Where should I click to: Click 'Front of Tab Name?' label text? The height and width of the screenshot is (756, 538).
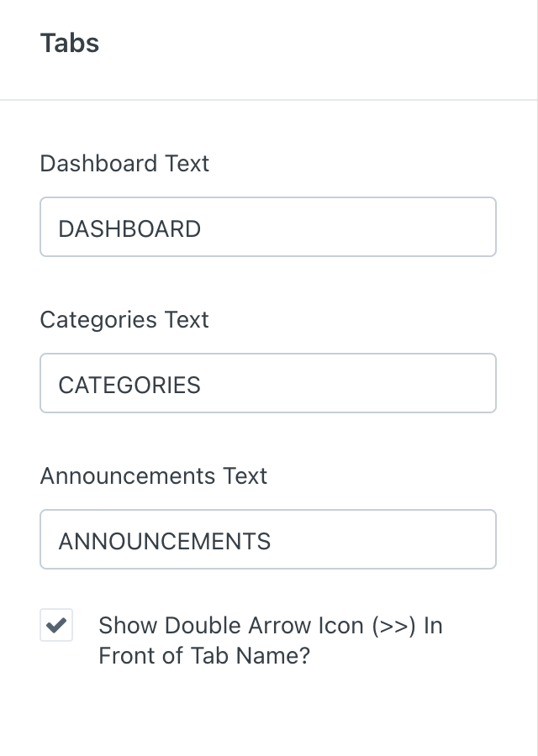[204, 655]
